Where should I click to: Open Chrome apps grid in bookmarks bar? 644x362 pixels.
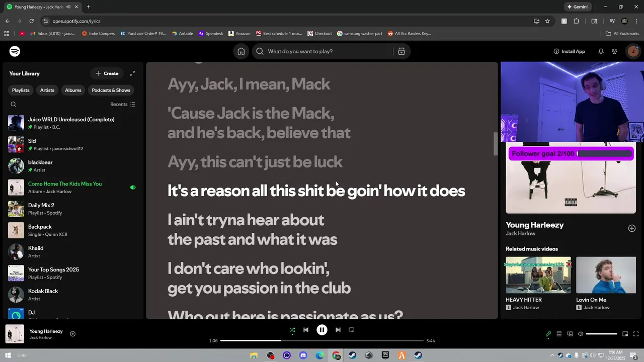pyautogui.click(x=7, y=34)
